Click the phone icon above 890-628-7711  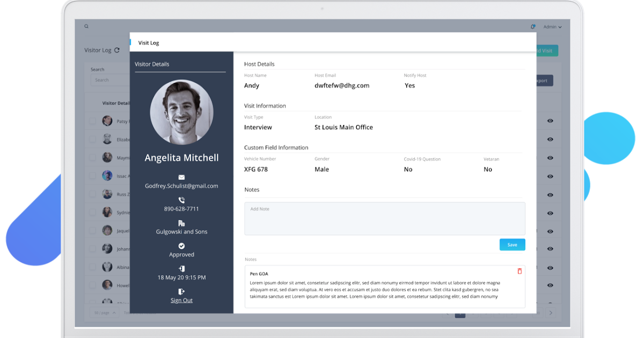click(x=181, y=200)
